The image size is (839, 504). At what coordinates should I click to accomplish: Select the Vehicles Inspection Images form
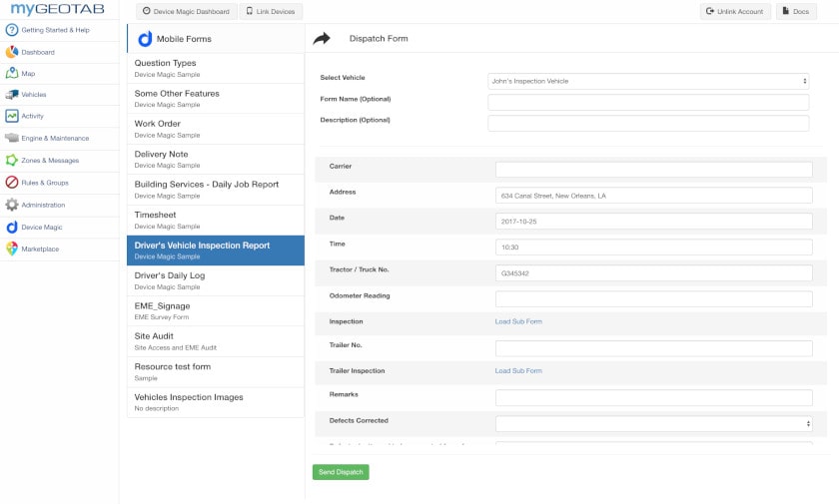click(x=216, y=402)
